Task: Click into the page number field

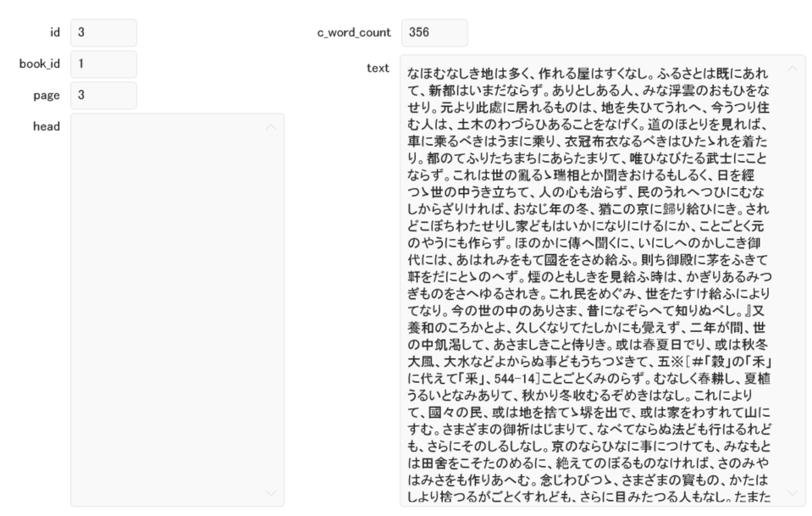Action: [103, 96]
